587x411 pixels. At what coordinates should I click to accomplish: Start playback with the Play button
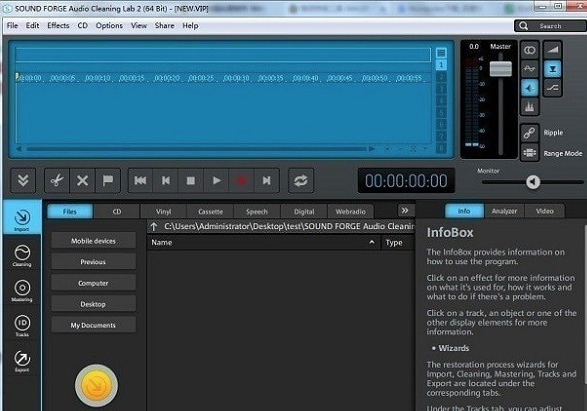[x=216, y=181]
